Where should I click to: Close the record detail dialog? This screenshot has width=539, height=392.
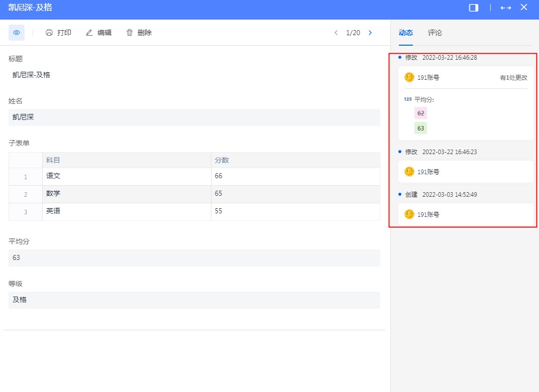tap(524, 7)
